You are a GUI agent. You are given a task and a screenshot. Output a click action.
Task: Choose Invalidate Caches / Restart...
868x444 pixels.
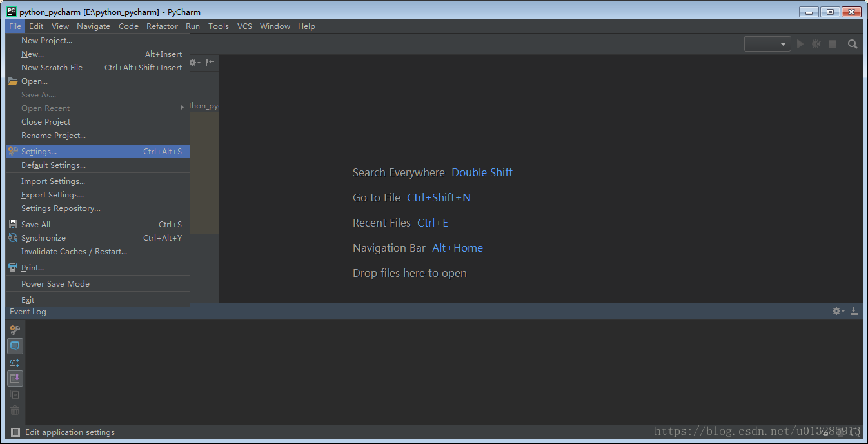(97, 251)
